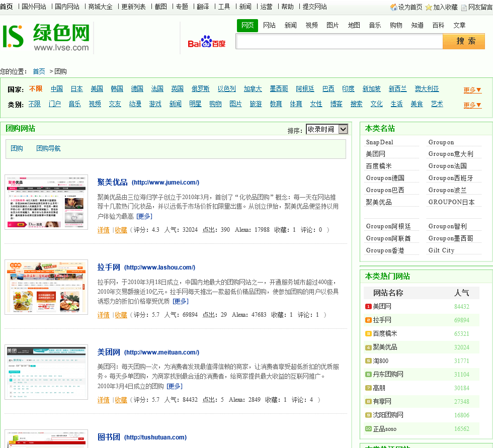Open 国外网站 in top menu
The image size is (493, 448).
click(34, 7)
